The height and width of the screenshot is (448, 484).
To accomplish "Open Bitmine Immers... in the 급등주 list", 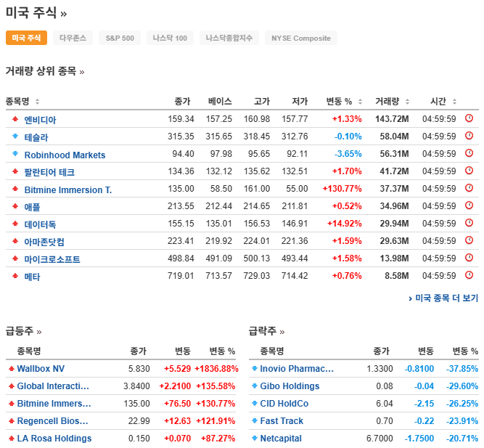I will (54, 404).
